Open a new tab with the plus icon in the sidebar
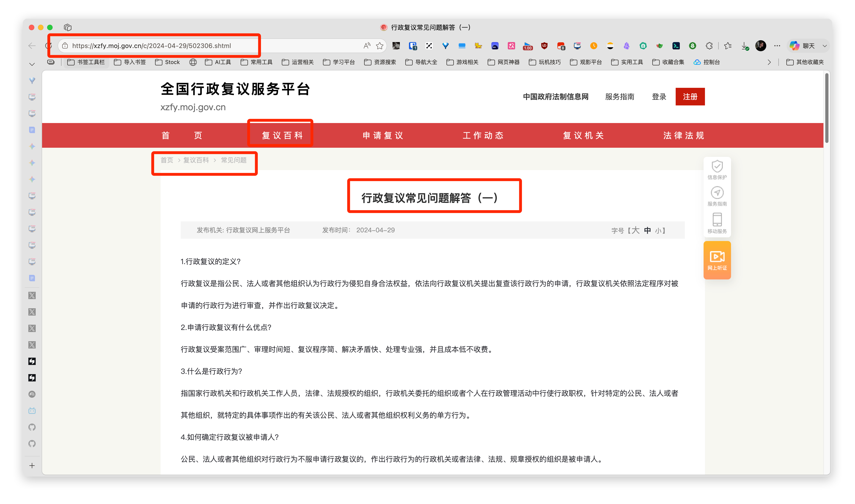The image size is (855, 504). 32,466
